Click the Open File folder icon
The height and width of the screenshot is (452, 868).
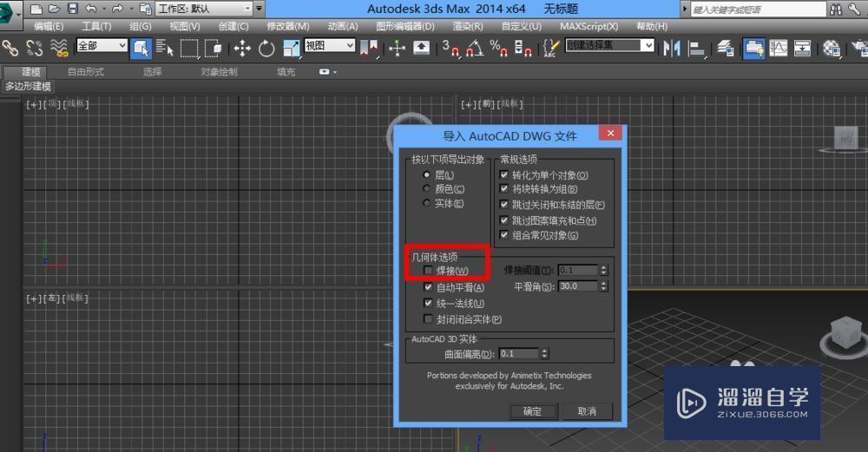pos(54,9)
